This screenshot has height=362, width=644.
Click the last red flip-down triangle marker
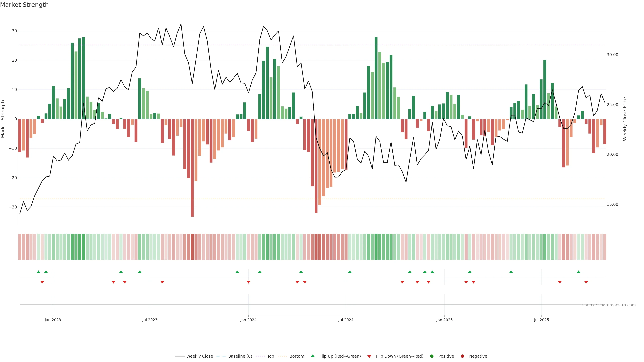point(586,282)
